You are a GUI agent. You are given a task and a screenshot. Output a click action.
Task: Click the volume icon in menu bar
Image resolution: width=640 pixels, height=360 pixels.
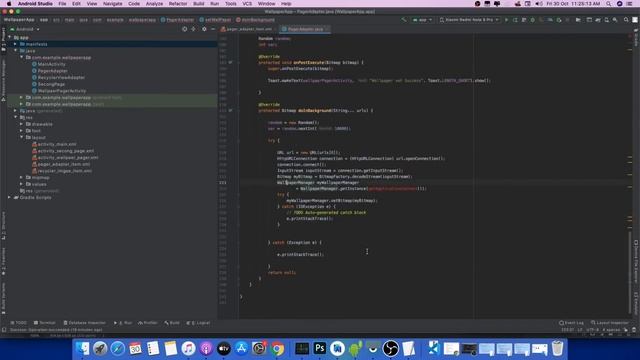539,4
